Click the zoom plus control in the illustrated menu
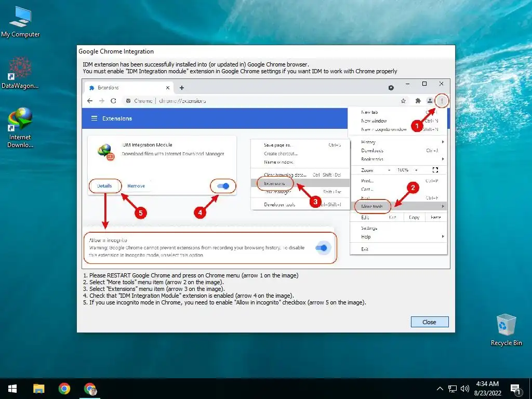532x399 pixels. [x=416, y=170]
